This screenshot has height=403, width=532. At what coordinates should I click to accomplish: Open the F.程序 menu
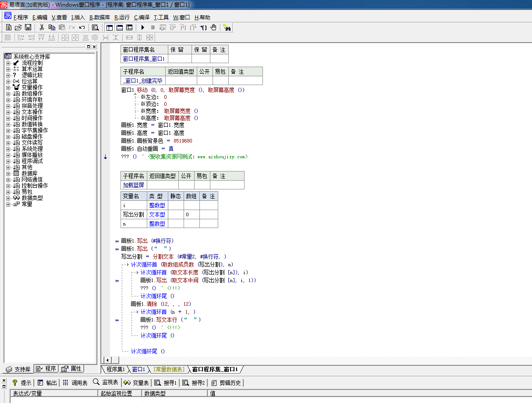coord(21,18)
